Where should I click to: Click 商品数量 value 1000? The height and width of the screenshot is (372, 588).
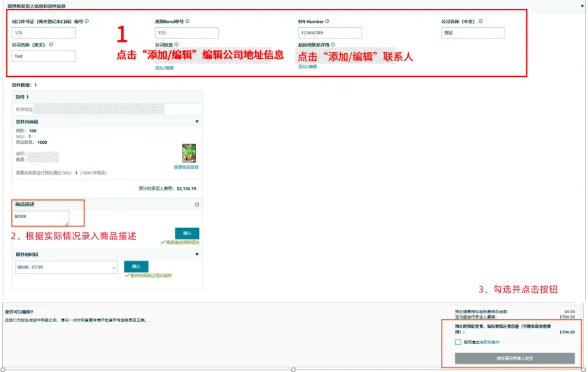[42, 143]
